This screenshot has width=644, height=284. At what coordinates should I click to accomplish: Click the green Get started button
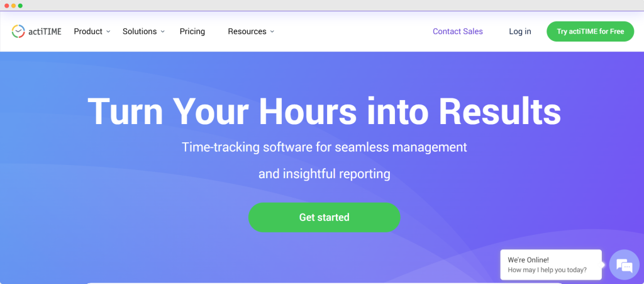(324, 217)
